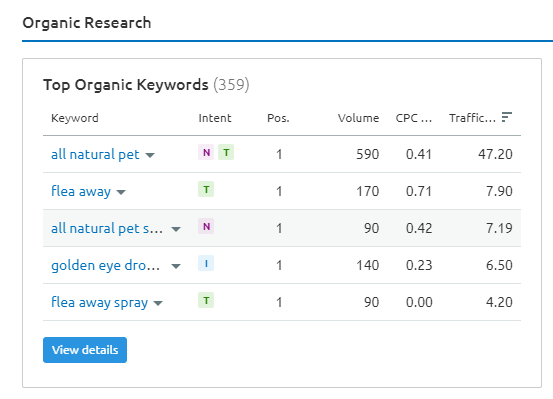Click the Keyword column header
This screenshot has height=399, width=553.
pyautogui.click(x=75, y=118)
